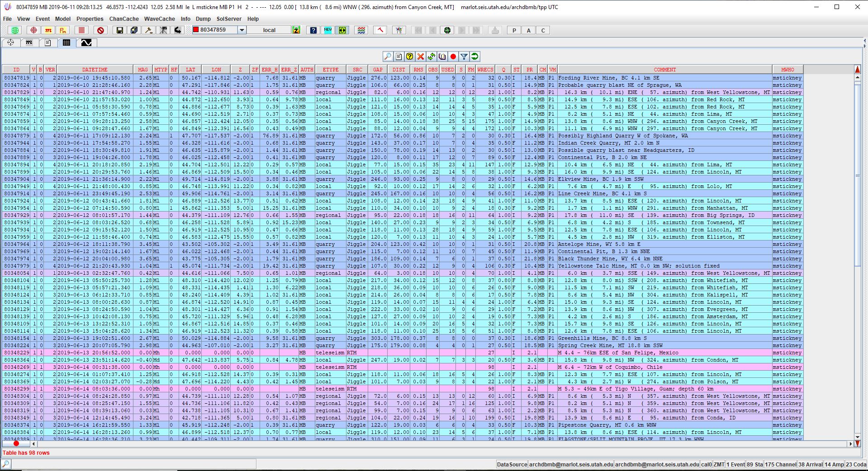The height and width of the screenshot is (471, 868).
Task: Switch to the crosshair location tab
Action: coord(10,42)
